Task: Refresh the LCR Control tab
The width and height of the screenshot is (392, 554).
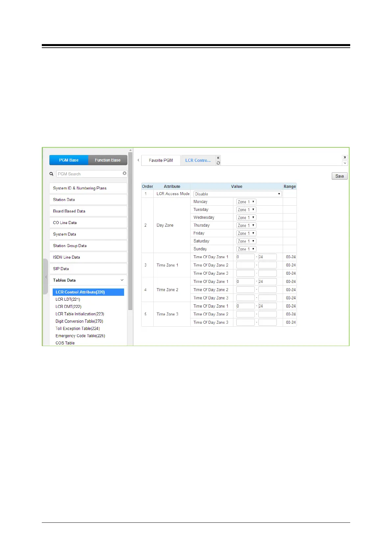Action: [x=218, y=163]
